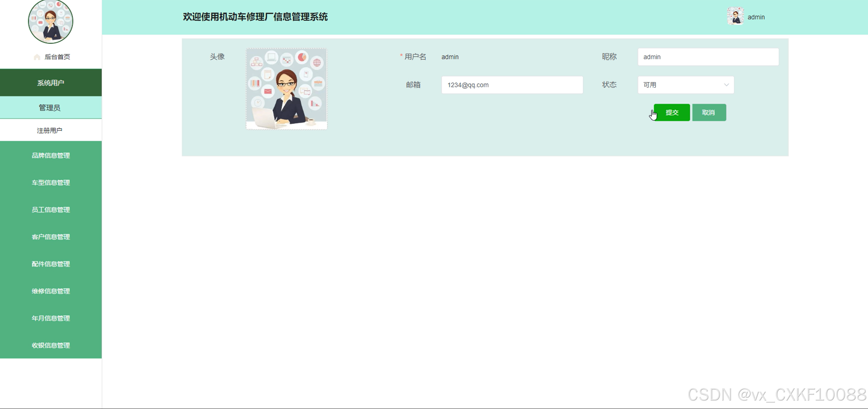Expand the 系统用户 sidebar section
Screen dimensions: 868x409
click(x=51, y=83)
